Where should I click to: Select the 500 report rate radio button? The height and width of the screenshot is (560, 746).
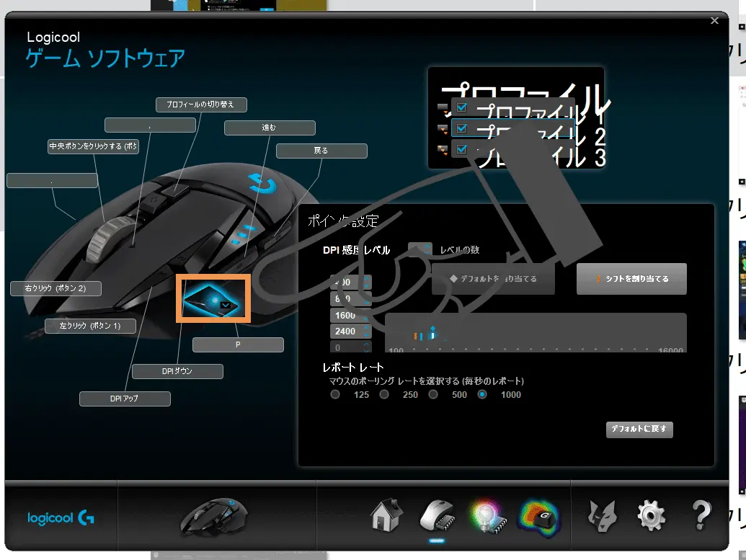point(433,394)
